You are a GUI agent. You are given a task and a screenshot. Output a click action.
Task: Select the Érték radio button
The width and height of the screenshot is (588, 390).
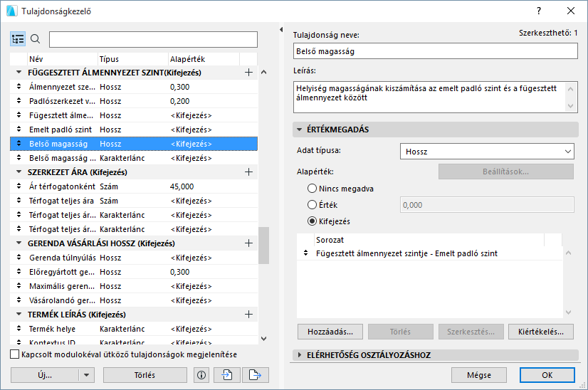pyautogui.click(x=312, y=205)
